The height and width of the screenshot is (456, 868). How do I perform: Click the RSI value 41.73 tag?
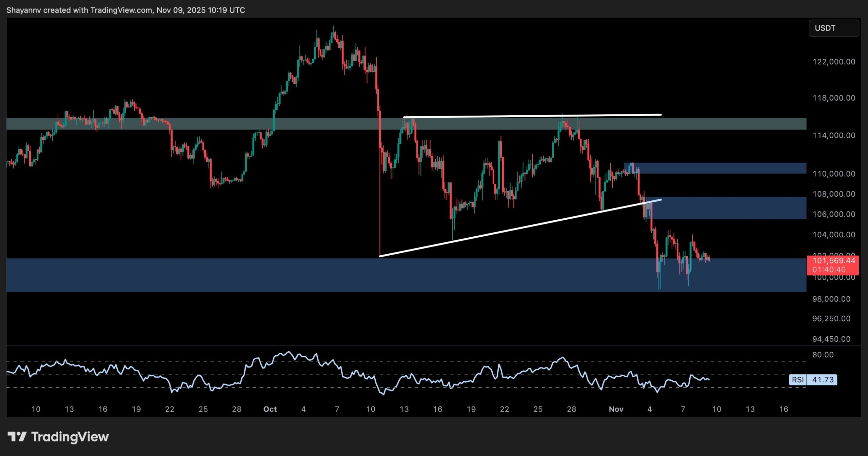tap(823, 380)
